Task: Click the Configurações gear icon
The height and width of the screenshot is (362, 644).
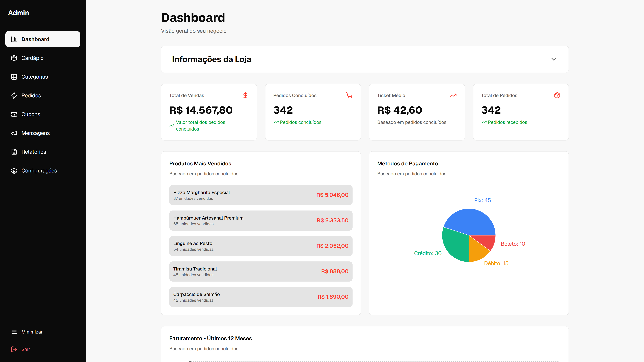Action: 14,171
